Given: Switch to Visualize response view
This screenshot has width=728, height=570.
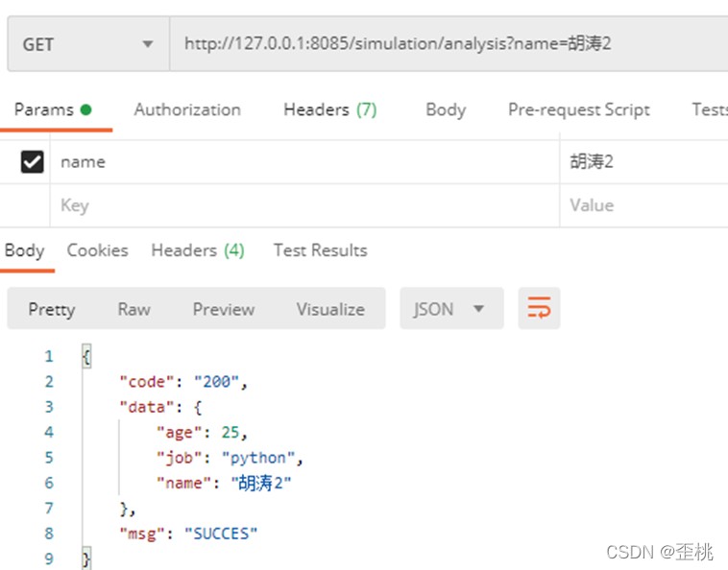Looking at the screenshot, I should click(x=330, y=309).
